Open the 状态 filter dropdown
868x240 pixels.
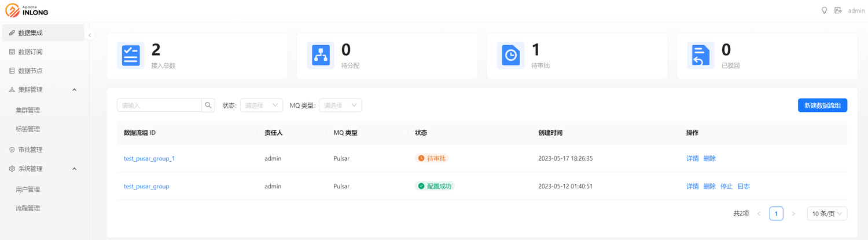point(261,106)
